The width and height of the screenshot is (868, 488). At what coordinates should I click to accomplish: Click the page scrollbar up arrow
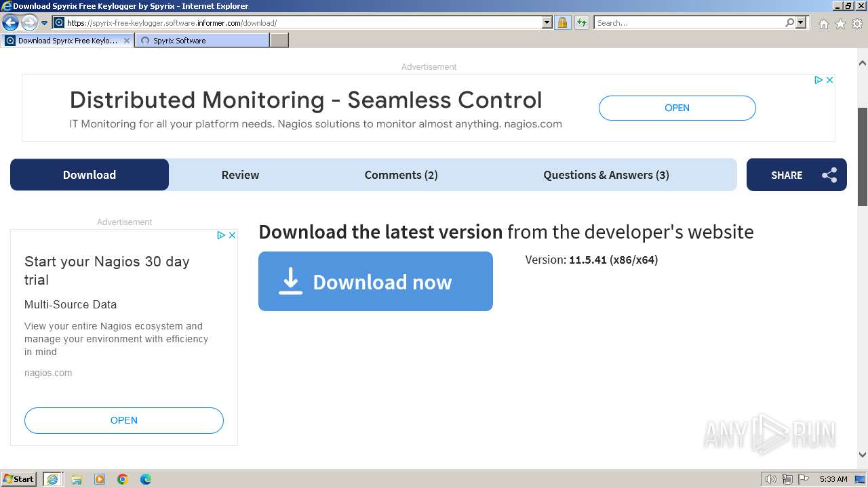click(x=863, y=63)
